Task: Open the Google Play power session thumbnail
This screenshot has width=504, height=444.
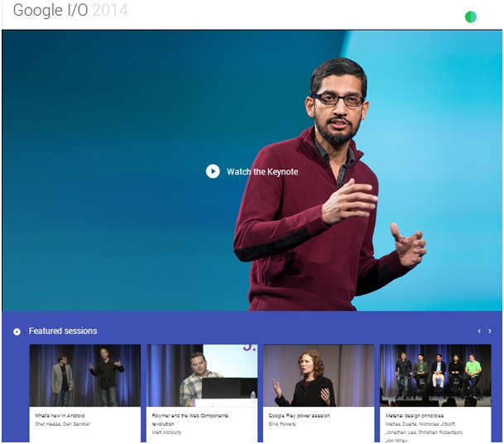Action: pos(319,375)
